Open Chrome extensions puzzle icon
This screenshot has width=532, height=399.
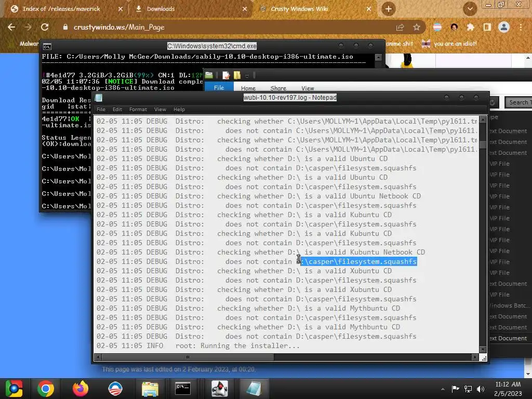coord(470,27)
